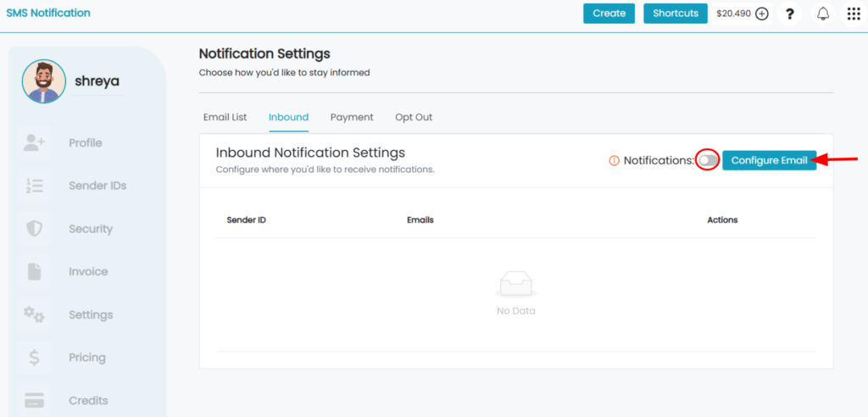Click the Profile user icon in sidebar
The width and height of the screenshot is (868, 417).
(x=34, y=143)
